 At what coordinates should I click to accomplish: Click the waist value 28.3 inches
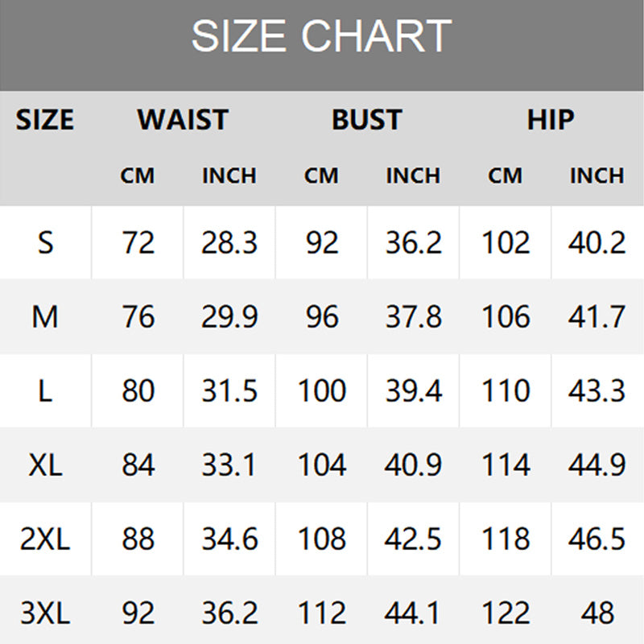click(x=229, y=242)
